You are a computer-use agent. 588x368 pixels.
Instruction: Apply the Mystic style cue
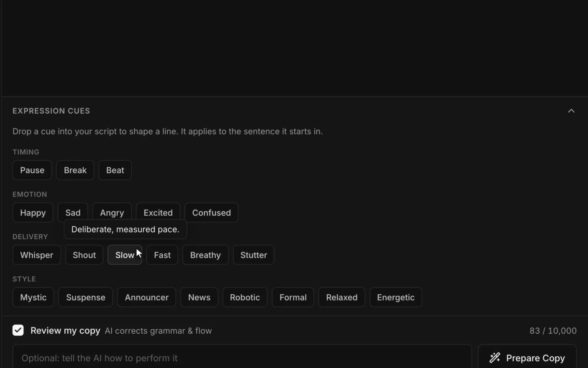(x=33, y=297)
